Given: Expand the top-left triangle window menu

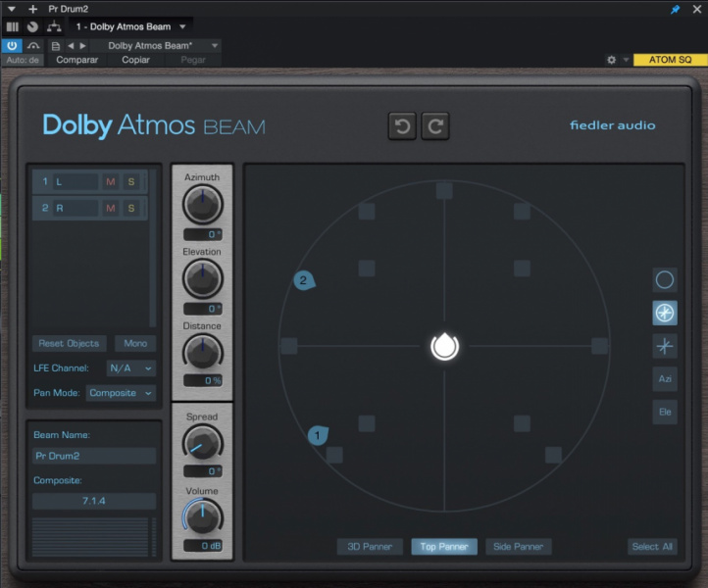Looking at the screenshot, I should 12,9.
